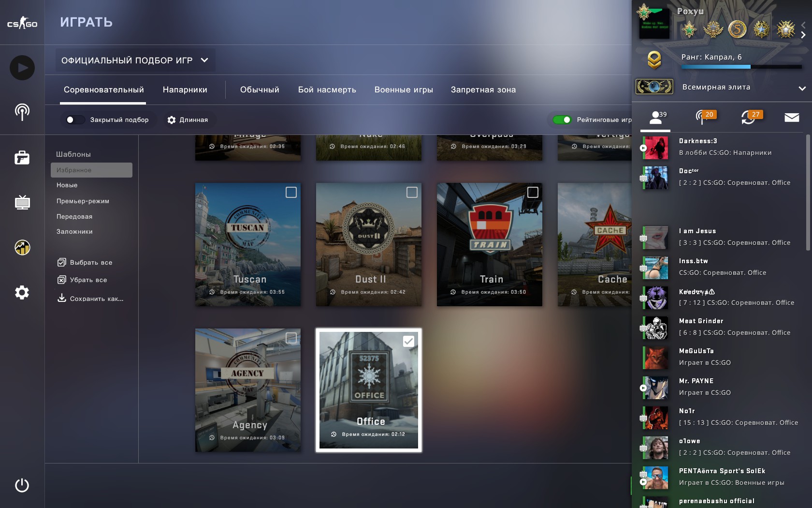Image resolution: width=812 pixels, height=508 pixels.
Task: Uncheck the Office map checkbox
Action: point(409,342)
